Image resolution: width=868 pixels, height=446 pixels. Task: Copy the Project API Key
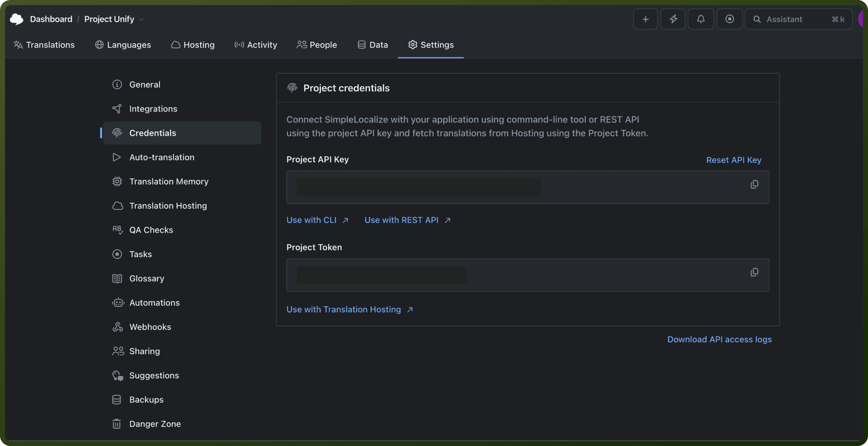pyautogui.click(x=754, y=184)
